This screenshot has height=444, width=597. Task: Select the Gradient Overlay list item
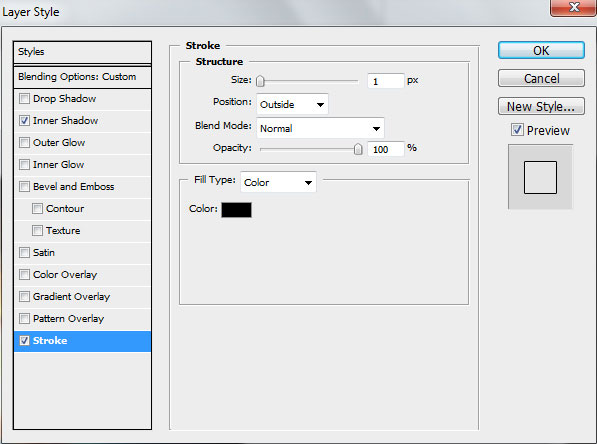(82, 297)
